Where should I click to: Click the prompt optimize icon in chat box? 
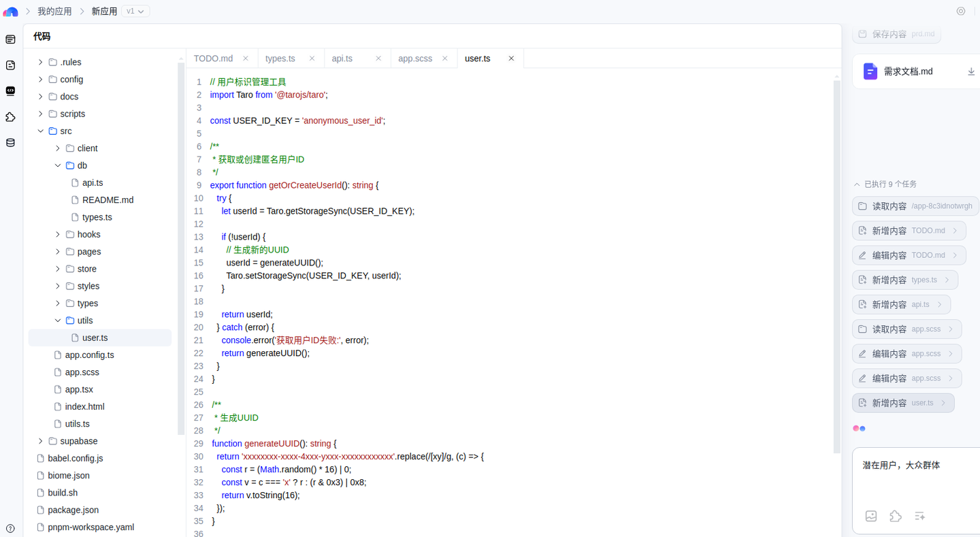[x=919, y=516]
